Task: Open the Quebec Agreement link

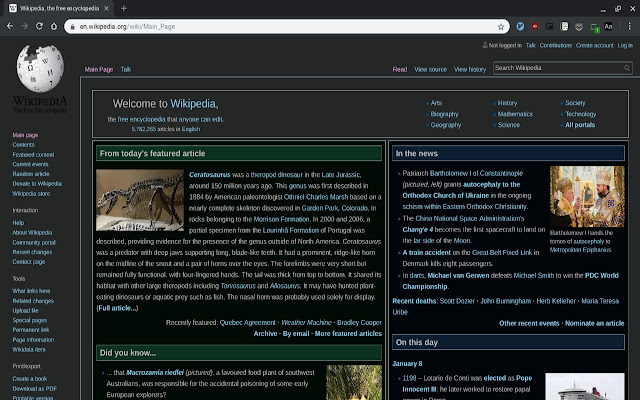Action: pos(248,322)
